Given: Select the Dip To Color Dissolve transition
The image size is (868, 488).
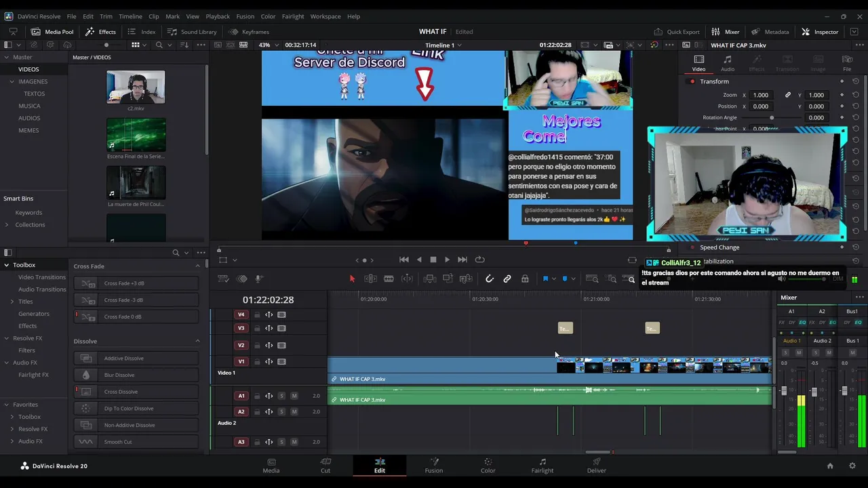Looking at the screenshot, I should pyautogui.click(x=136, y=409).
